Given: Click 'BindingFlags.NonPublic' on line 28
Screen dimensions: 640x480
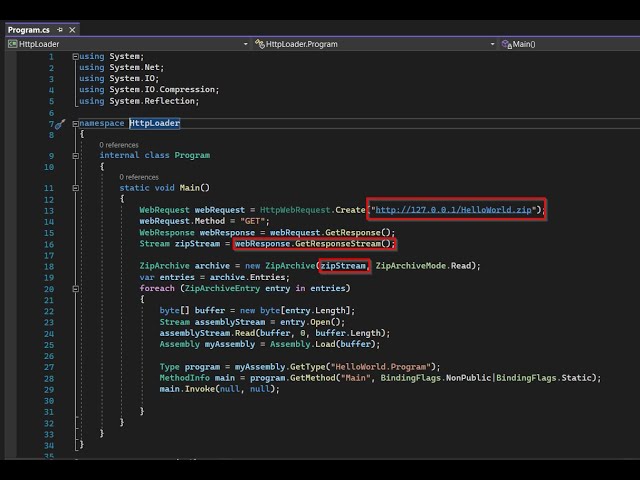Looking at the screenshot, I should [x=436, y=378].
